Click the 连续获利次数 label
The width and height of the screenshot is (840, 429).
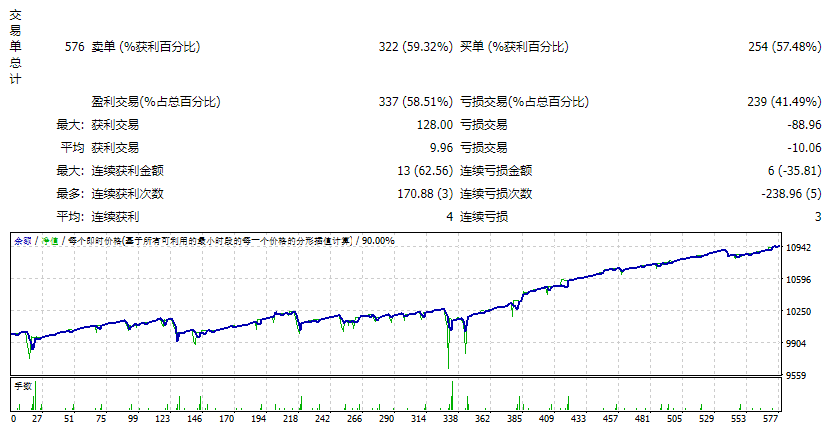click(x=128, y=194)
